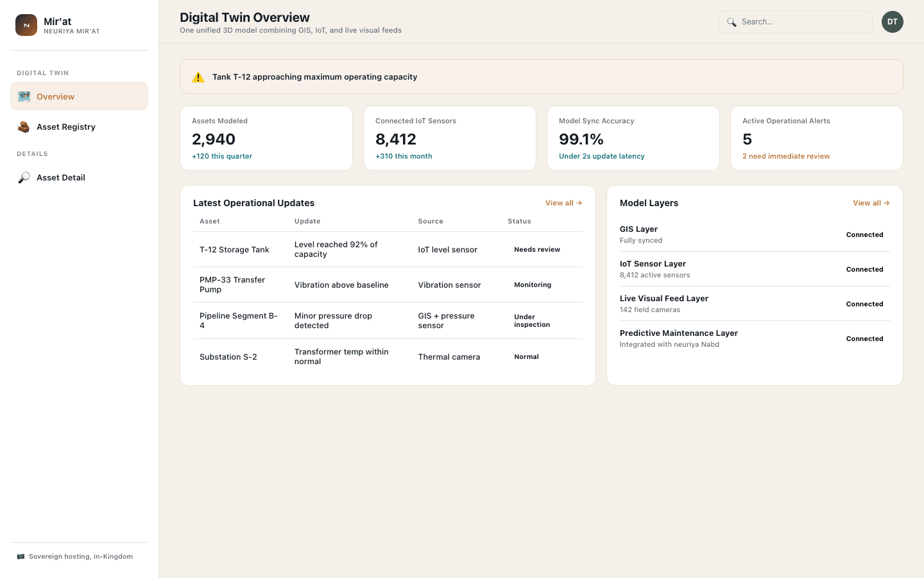This screenshot has height=578, width=924.
Task: Click the Asset Detail magnifier icon
Action: click(24, 177)
